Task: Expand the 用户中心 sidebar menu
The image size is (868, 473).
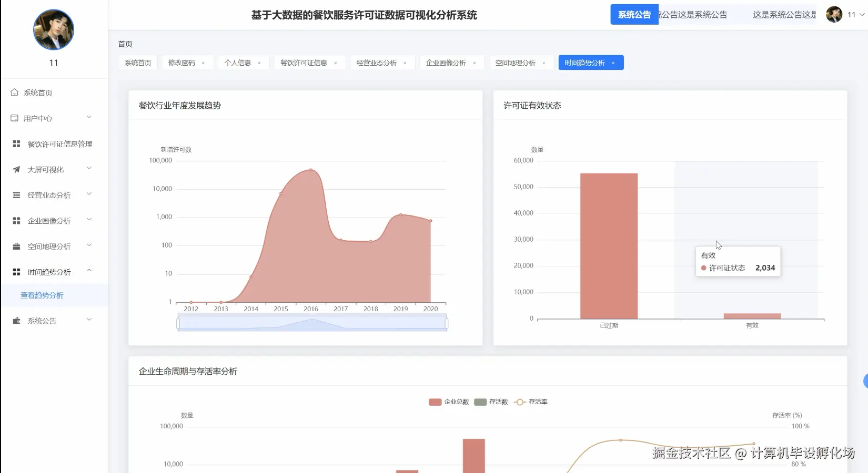Action: coord(89,118)
